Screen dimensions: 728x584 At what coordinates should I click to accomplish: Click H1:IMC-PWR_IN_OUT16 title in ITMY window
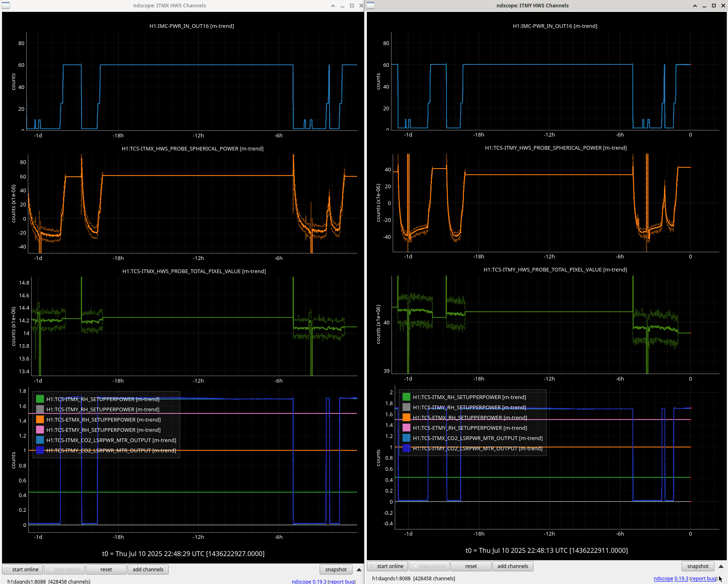[x=555, y=26]
